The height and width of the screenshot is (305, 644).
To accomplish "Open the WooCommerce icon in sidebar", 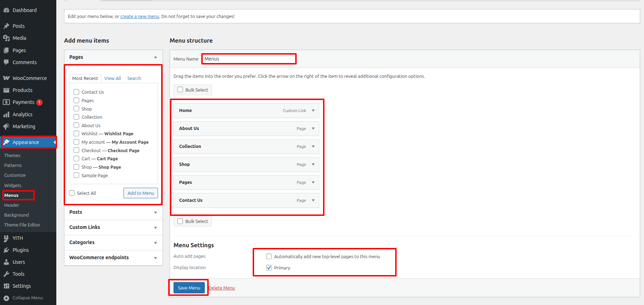I will pyautogui.click(x=6, y=78).
